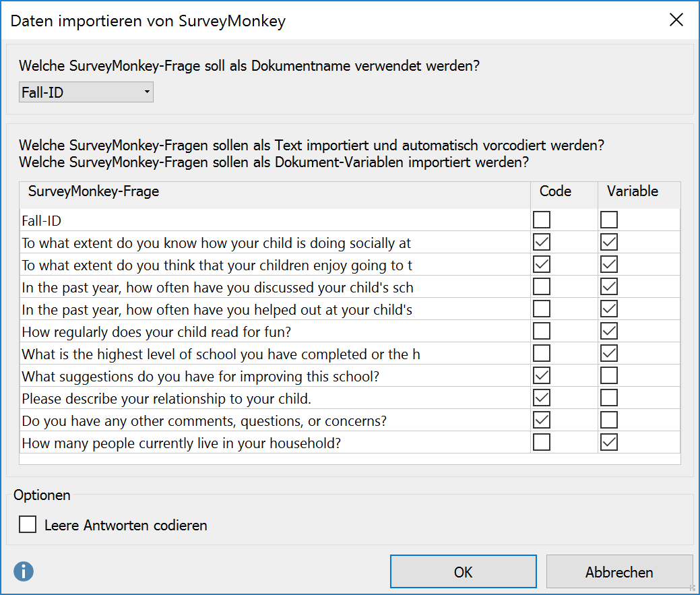Viewport: 700px width, 595px height.
Task: Select 'Please describe your relationship to your child.'
Action: click(166, 399)
